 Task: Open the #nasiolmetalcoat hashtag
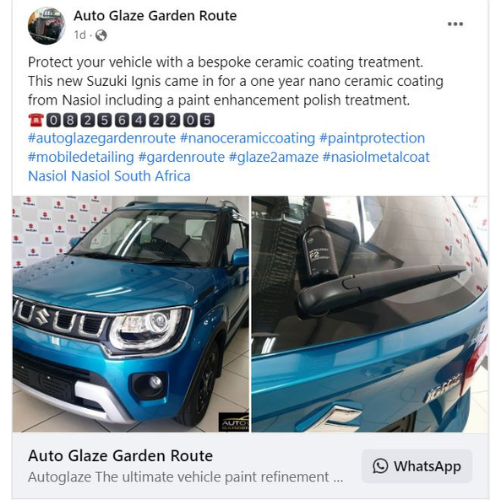pos(376,157)
